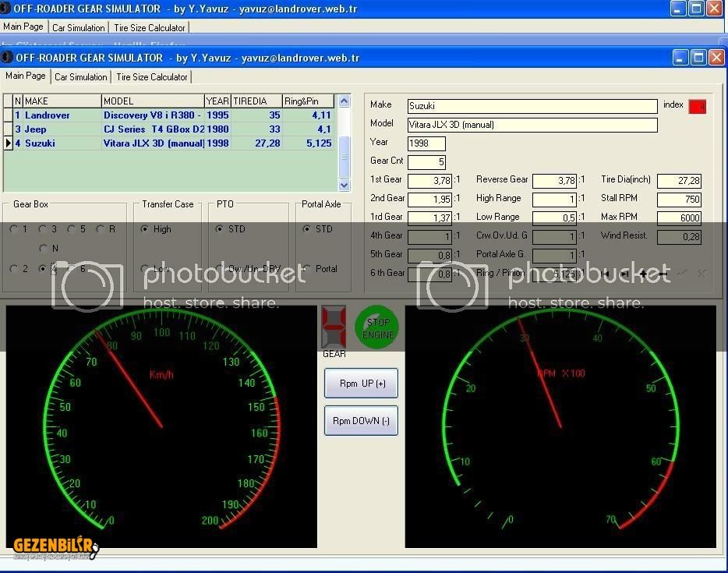
Task: Edit the Wind Resist. field
Action: [679, 237]
